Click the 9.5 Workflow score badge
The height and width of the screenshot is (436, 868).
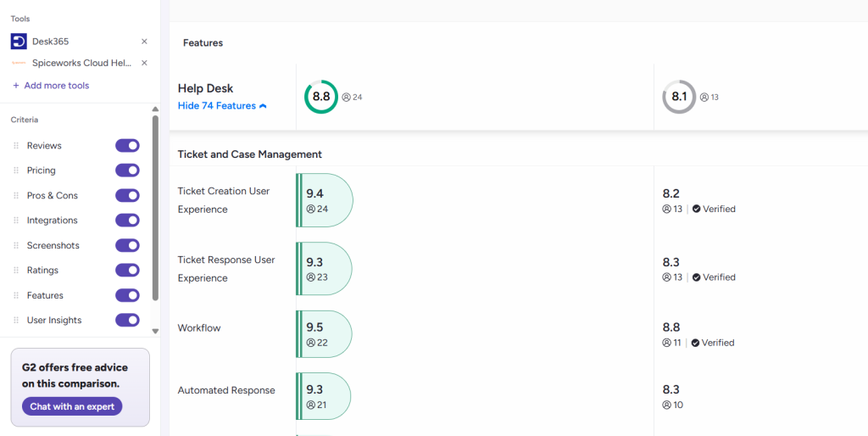coord(325,334)
